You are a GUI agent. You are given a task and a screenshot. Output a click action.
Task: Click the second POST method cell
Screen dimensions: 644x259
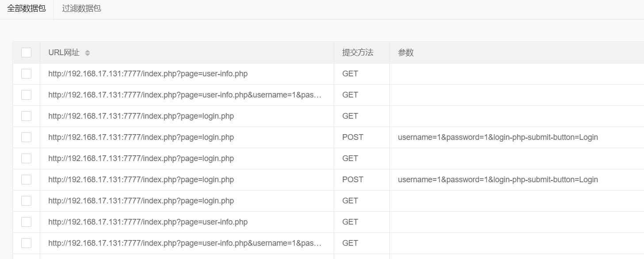click(x=353, y=180)
